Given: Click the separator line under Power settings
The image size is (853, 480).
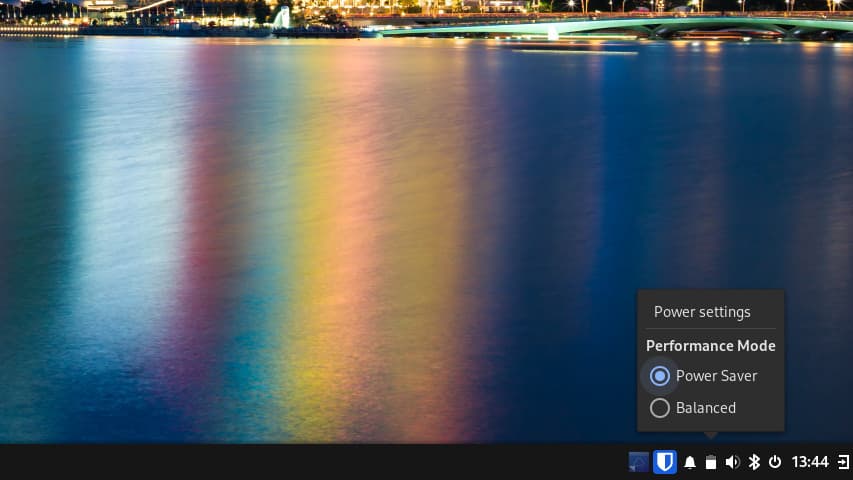Looking at the screenshot, I should coord(710,329).
